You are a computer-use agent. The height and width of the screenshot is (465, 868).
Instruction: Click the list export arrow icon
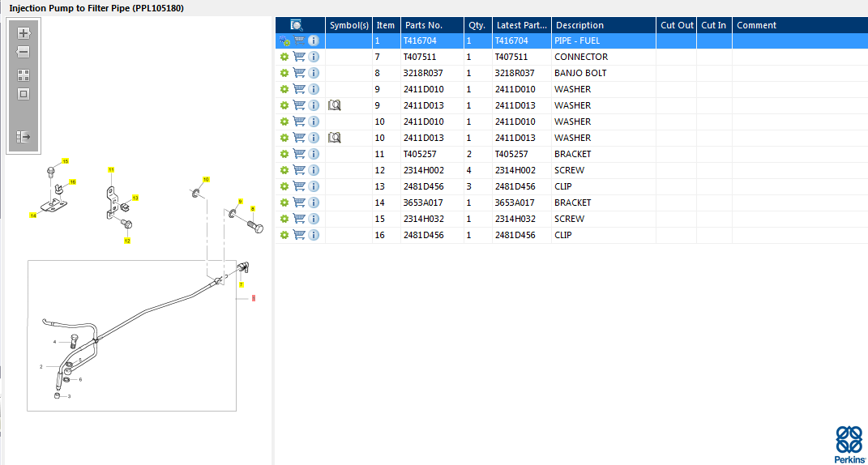(24, 137)
